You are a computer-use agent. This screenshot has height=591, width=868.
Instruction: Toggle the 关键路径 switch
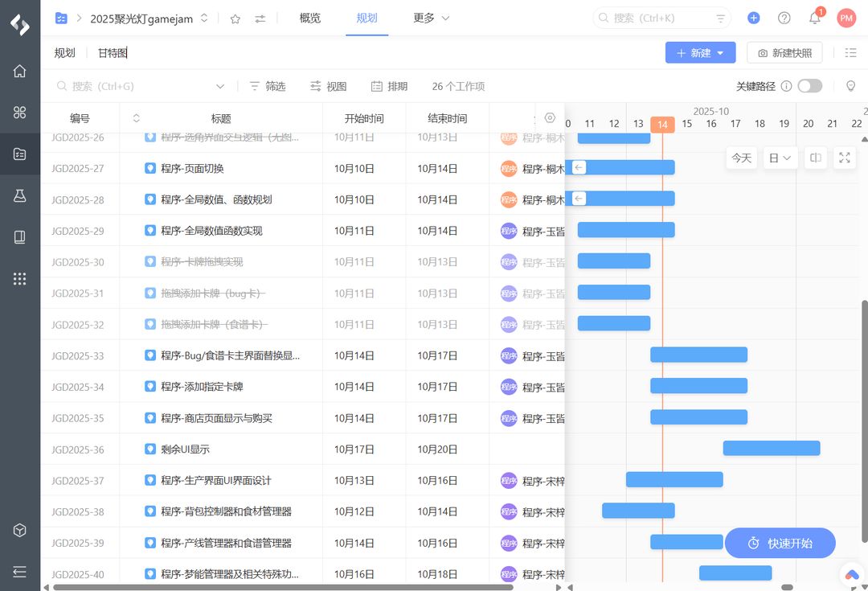pyautogui.click(x=809, y=86)
